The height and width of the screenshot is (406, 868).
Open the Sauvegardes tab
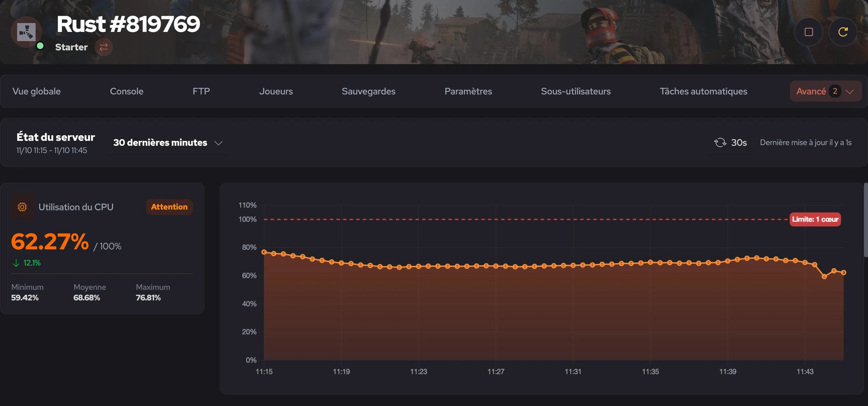click(368, 91)
